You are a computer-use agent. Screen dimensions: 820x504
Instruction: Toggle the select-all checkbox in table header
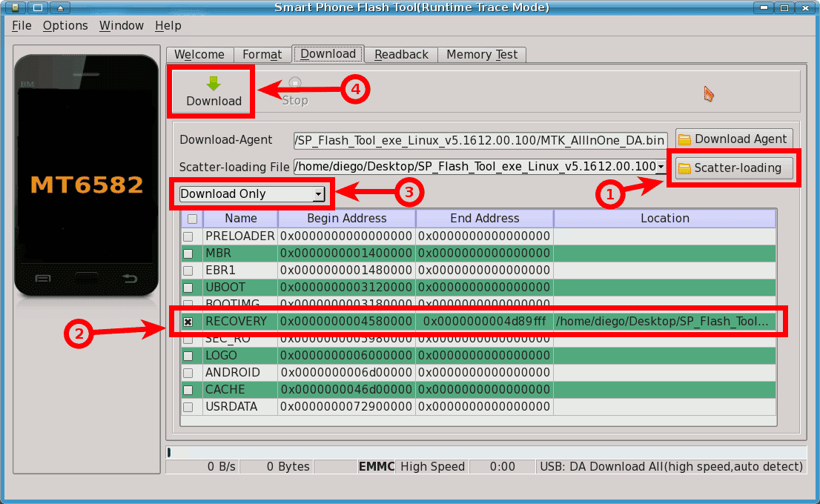pos(192,219)
